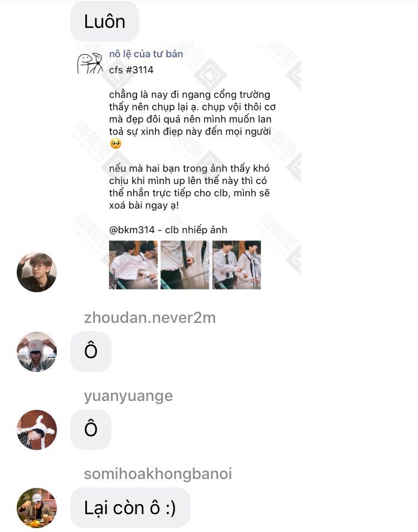418x532 pixels.
Task: Open yuanyuange's profile avatar with bunny hat
Action: [x=37, y=429]
